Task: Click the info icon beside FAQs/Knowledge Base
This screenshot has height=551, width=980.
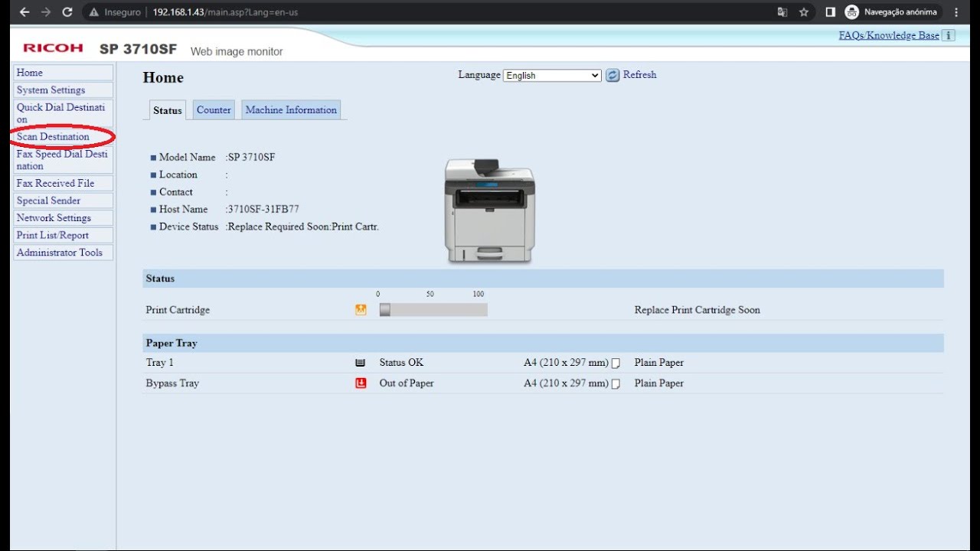Action: click(x=949, y=35)
